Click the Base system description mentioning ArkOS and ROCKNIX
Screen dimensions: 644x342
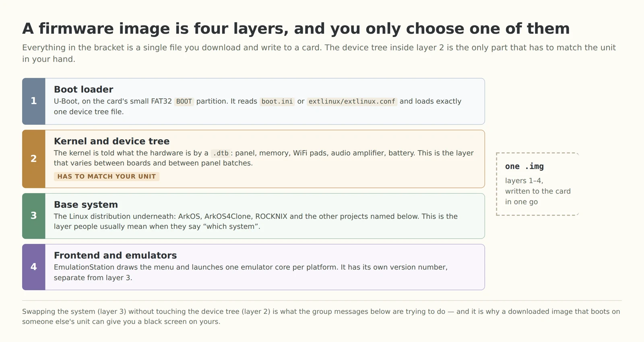click(256, 221)
